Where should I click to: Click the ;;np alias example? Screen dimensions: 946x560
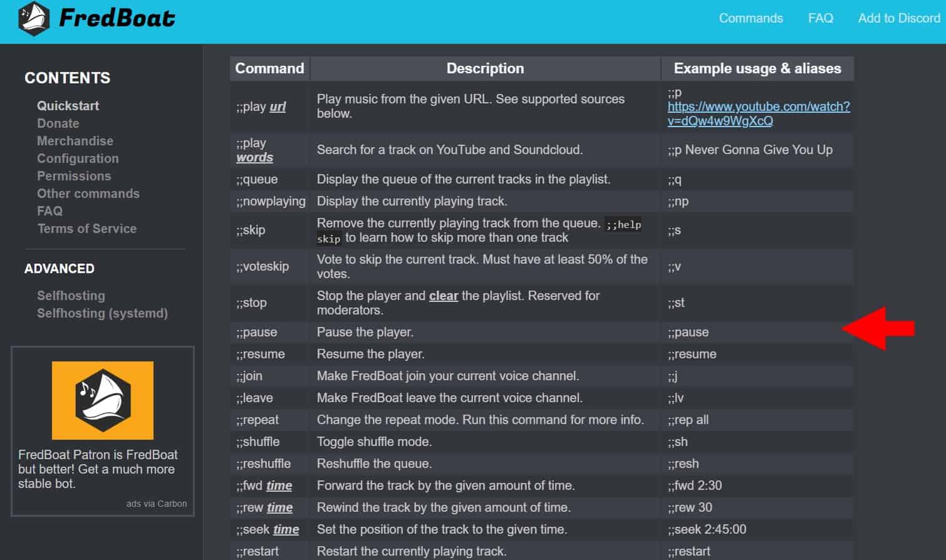tap(678, 202)
